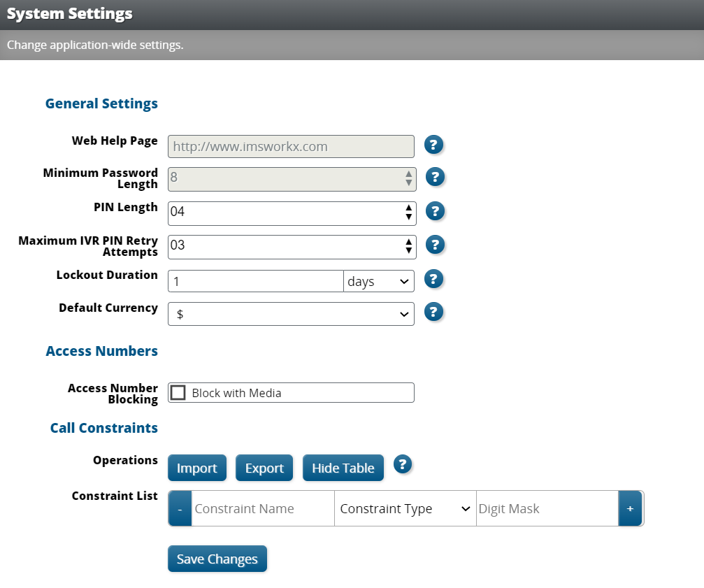
Task: Click the Import button
Action: [x=196, y=468]
